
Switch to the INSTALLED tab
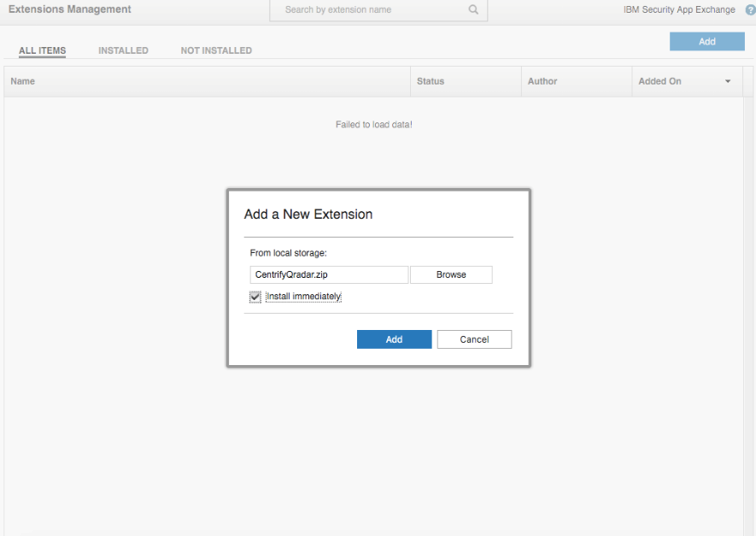(123, 50)
